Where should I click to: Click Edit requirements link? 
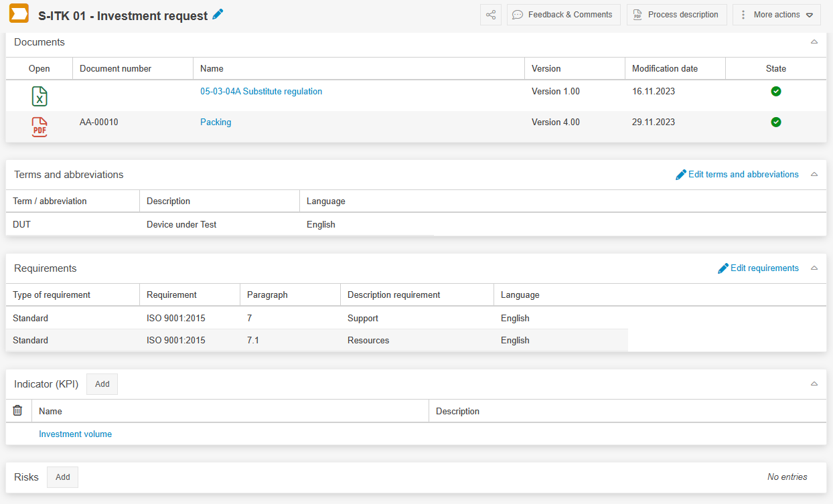(x=758, y=268)
